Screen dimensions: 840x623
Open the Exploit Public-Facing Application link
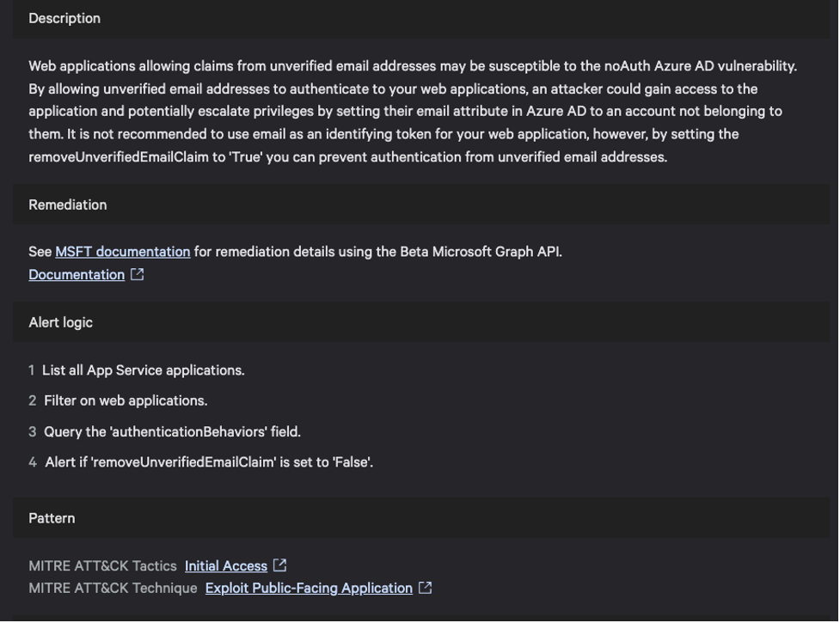tap(309, 588)
